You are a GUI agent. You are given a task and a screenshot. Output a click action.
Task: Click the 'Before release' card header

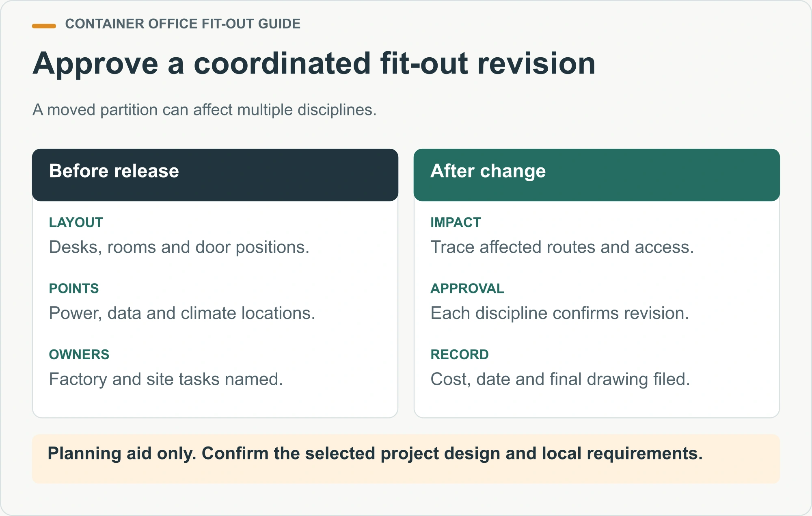(215, 175)
